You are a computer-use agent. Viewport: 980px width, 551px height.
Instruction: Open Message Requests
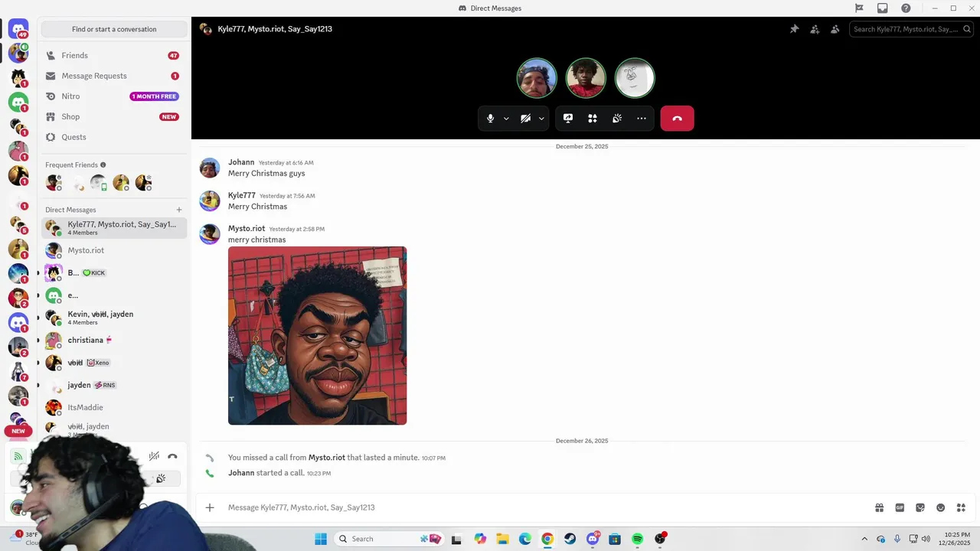point(114,76)
